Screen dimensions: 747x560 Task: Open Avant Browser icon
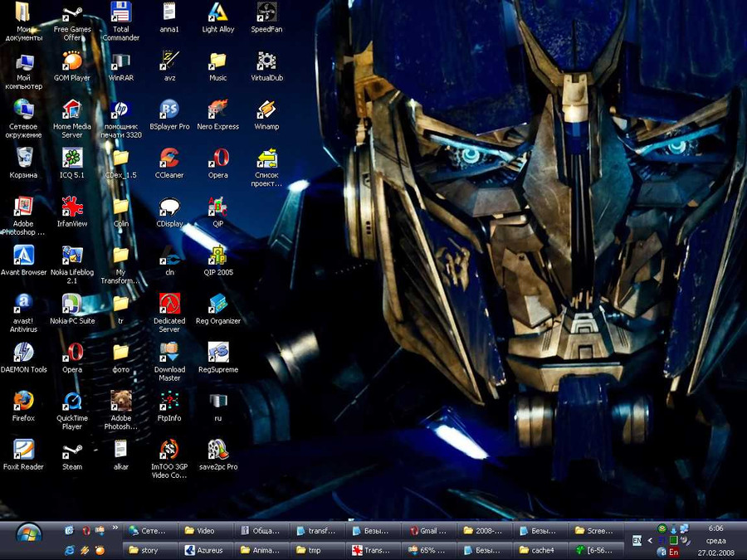point(23,261)
